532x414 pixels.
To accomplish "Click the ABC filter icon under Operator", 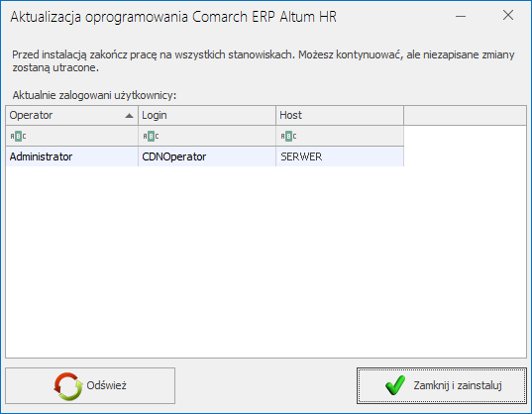I will (x=18, y=137).
